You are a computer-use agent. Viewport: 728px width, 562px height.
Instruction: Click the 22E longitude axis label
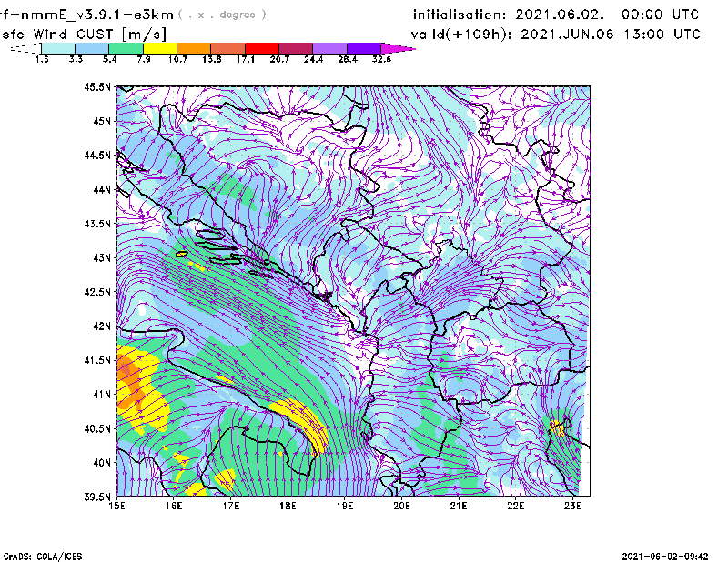coord(515,506)
